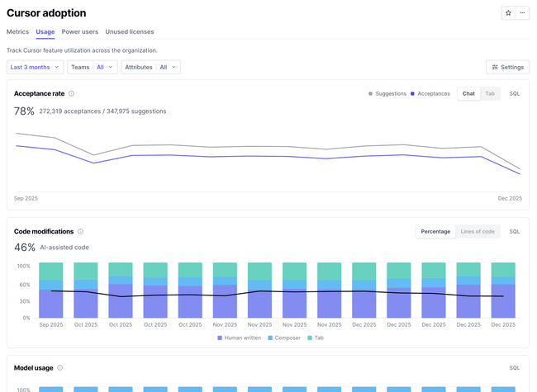The width and height of the screenshot is (537, 392).
Task: Expand the Teams filter dropdown
Action: (93, 67)
